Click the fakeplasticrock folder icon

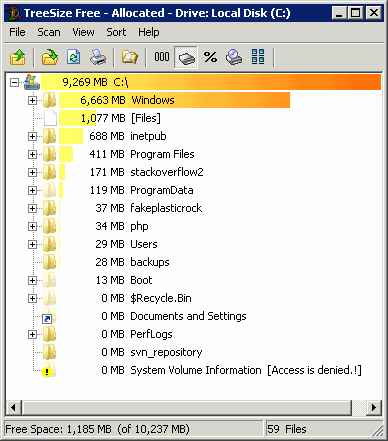tap(49, 208)
